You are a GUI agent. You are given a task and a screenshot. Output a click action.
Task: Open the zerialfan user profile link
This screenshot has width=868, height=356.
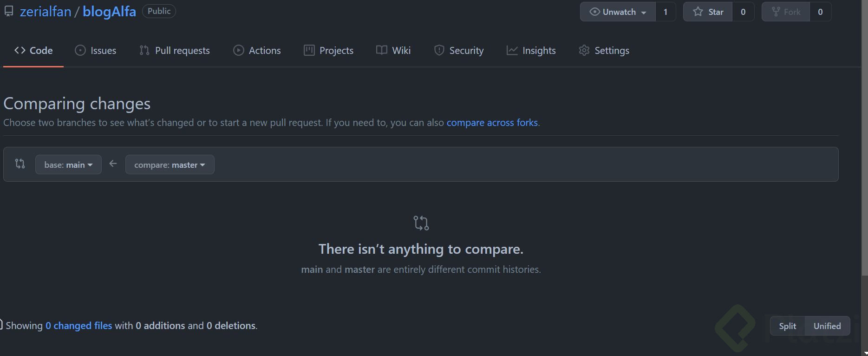46,11
